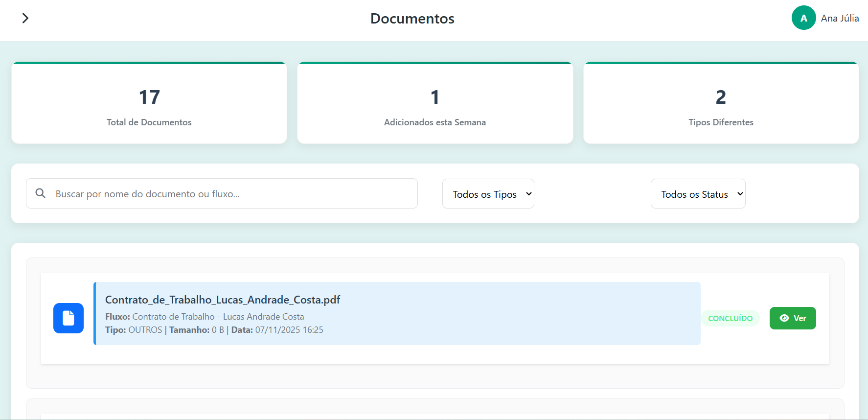Click the Adicionados esta Semana card label
868x420 pixels.
point(435,122)
